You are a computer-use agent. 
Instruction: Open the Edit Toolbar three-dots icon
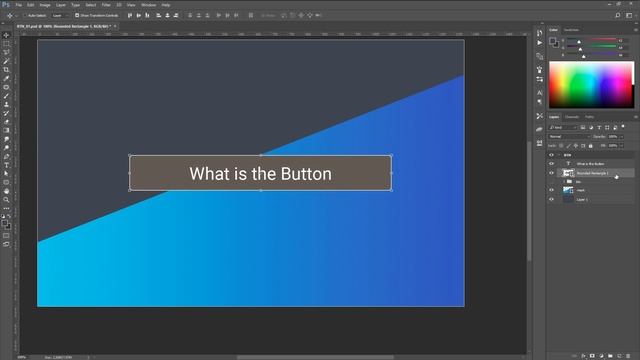point(6,208)
